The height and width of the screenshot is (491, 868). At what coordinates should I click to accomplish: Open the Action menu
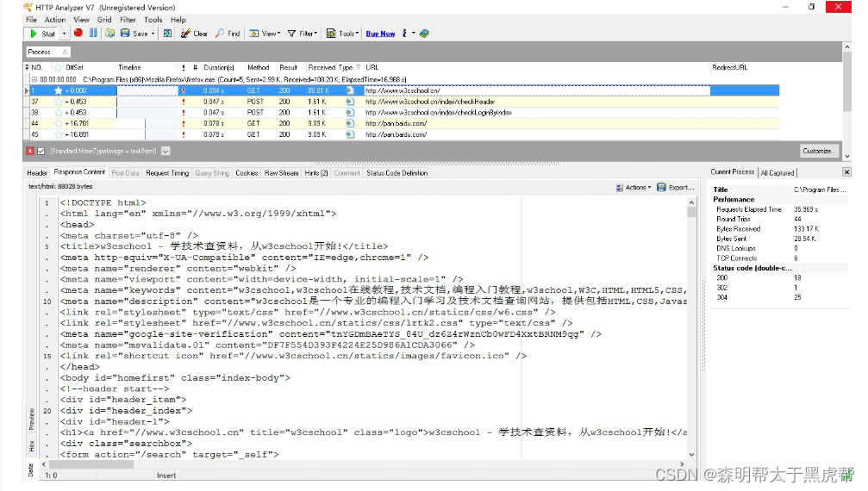click(55, 19)
